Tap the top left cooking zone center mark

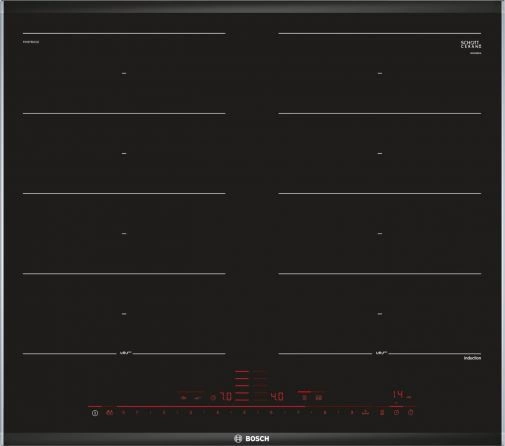pyautogui.click(x=124, y=73)
